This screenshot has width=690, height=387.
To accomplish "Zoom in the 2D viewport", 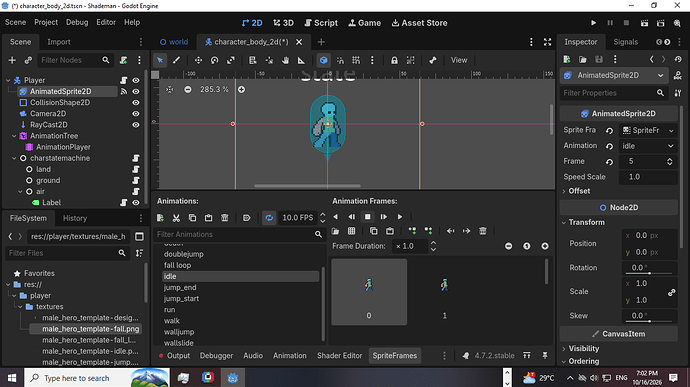I will tap(242, 89).
